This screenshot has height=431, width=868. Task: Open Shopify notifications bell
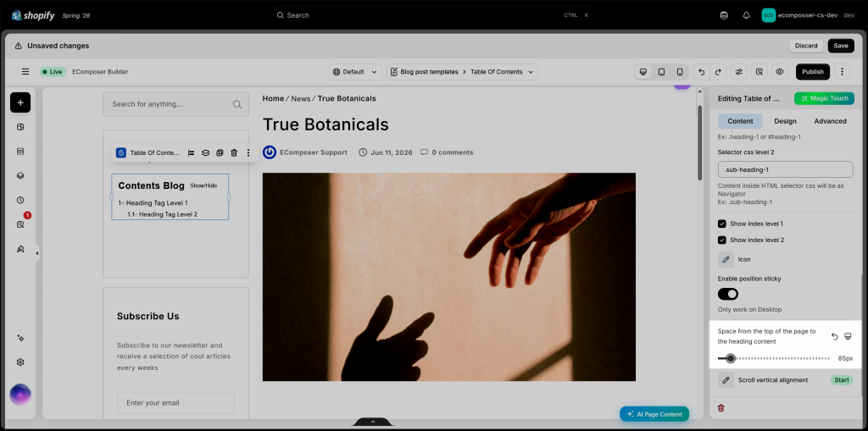click(x=746, y=15)
